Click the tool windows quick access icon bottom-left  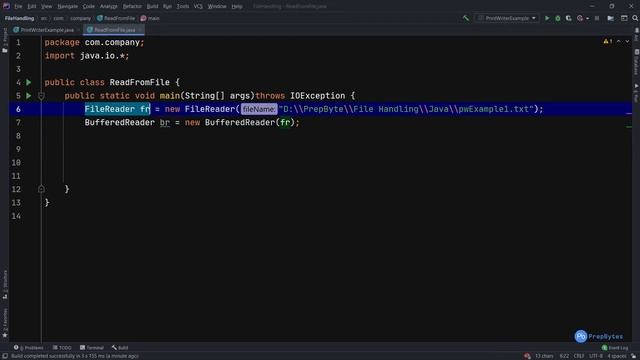5,356
